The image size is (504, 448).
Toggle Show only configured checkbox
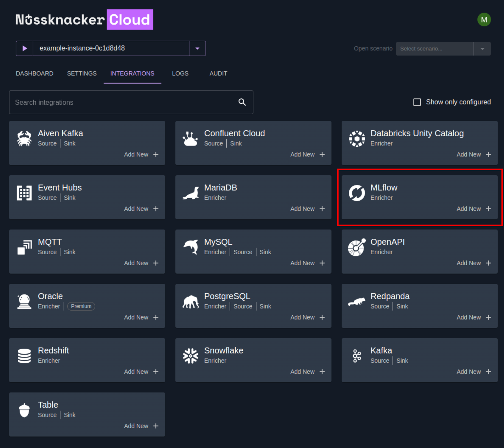(417, 102)
